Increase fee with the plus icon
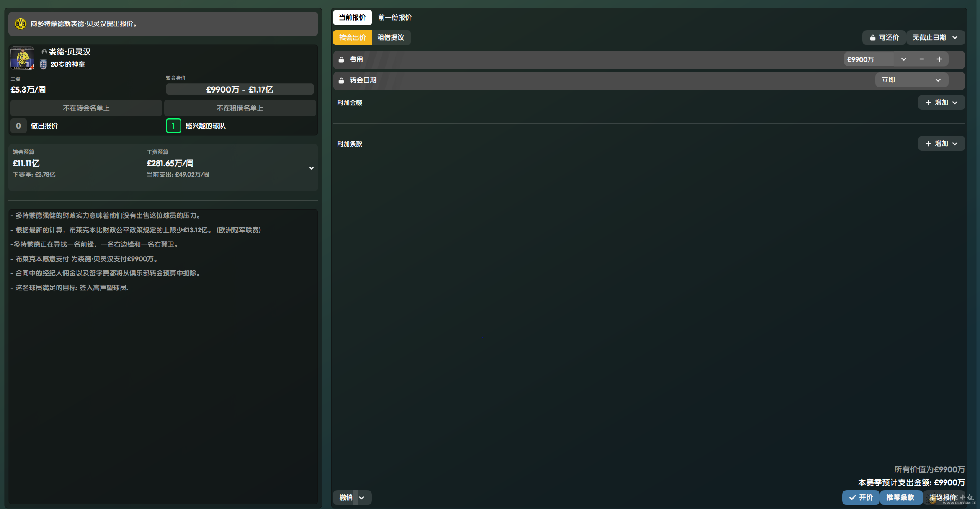 [x=939, y=59]
